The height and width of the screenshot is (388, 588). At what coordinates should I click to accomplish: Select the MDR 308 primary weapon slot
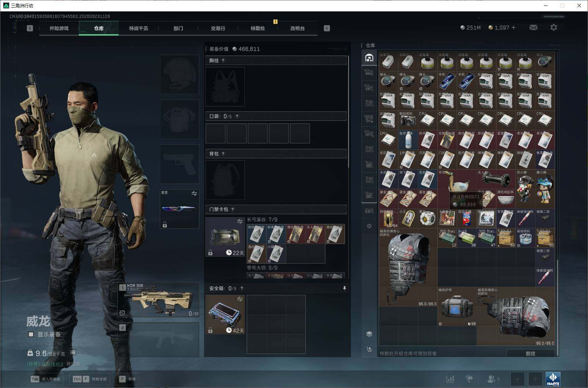(x=159, y=300)
